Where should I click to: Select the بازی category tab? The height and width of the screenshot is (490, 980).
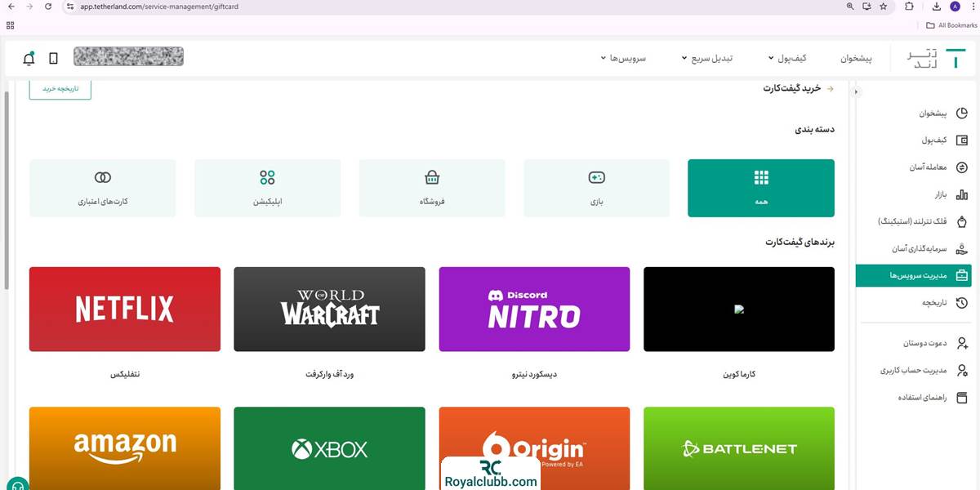tap(596, 188)
